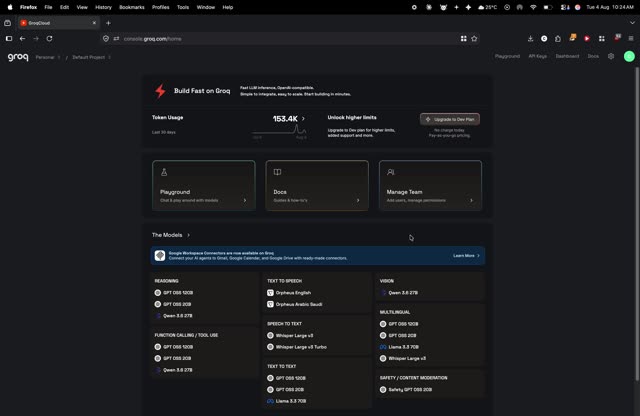
Task: Click the Manage Team people icon
Action: click(x=391, y=172)
